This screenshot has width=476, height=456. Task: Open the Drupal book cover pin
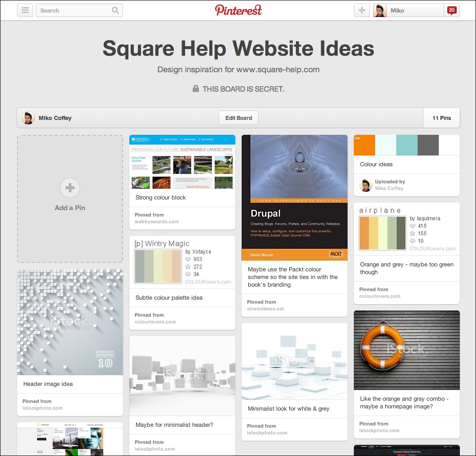[x=295, y=198]
